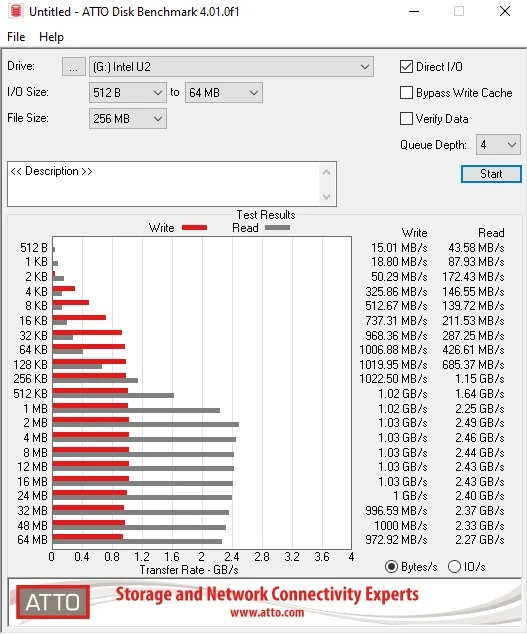The image size is (527, 634).
Task: Click the 996.59 MB/s write value
Action: [396, 511]
